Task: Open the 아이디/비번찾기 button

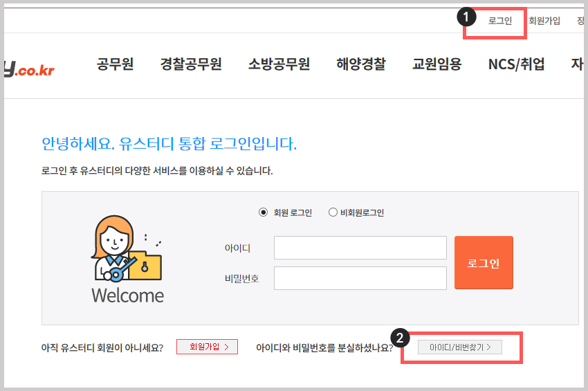Action: tap(459, 347)
